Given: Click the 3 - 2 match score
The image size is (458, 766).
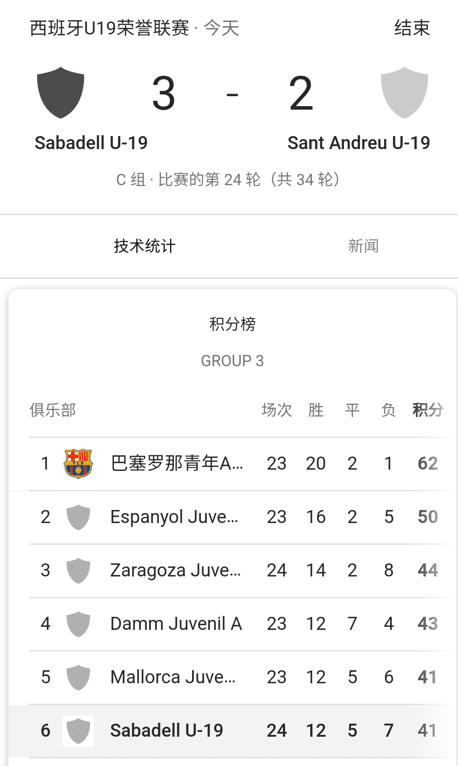Looking at the screenshot, I should pos(232,94).
